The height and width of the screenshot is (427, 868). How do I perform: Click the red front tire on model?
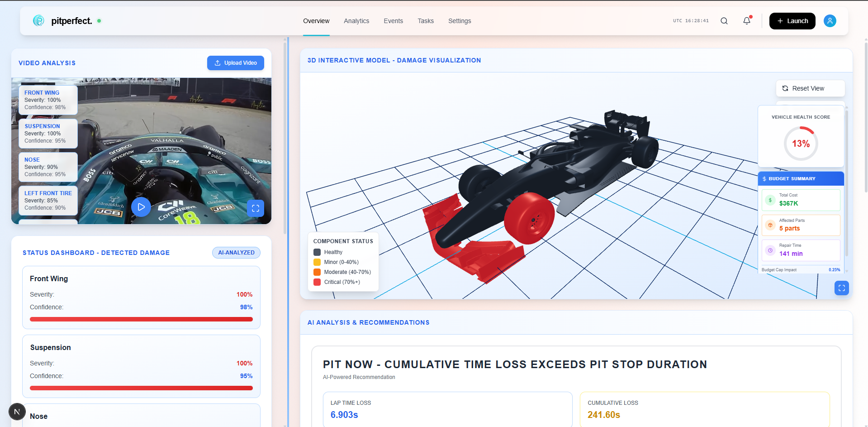pyautogui.click(x=529, y=218)
